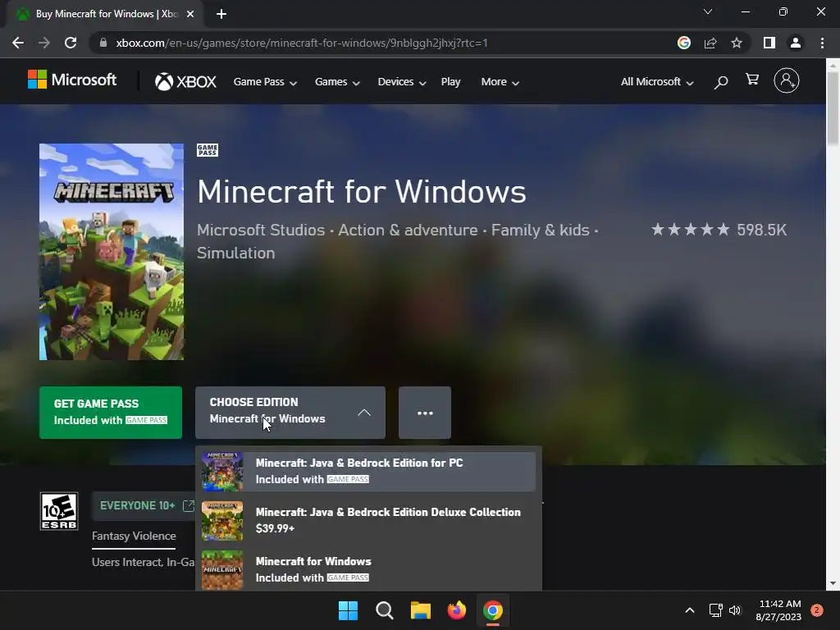
Task: Open the Chrome side panel
Action: click(769, 43)
